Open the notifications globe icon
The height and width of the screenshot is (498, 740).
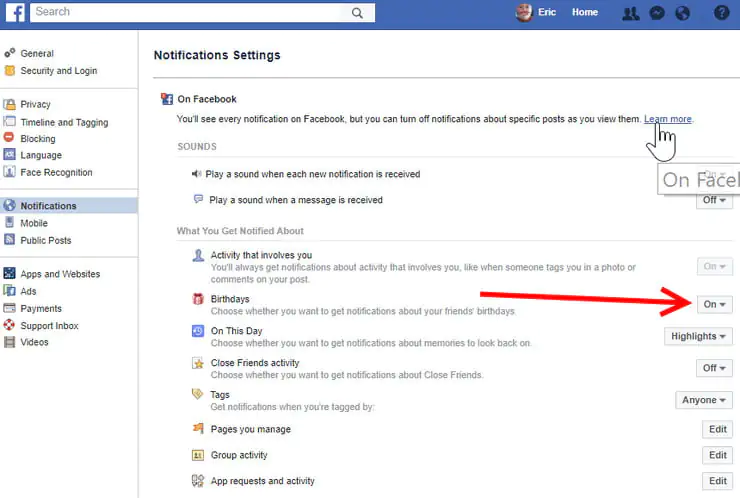[x=683, y=13]
